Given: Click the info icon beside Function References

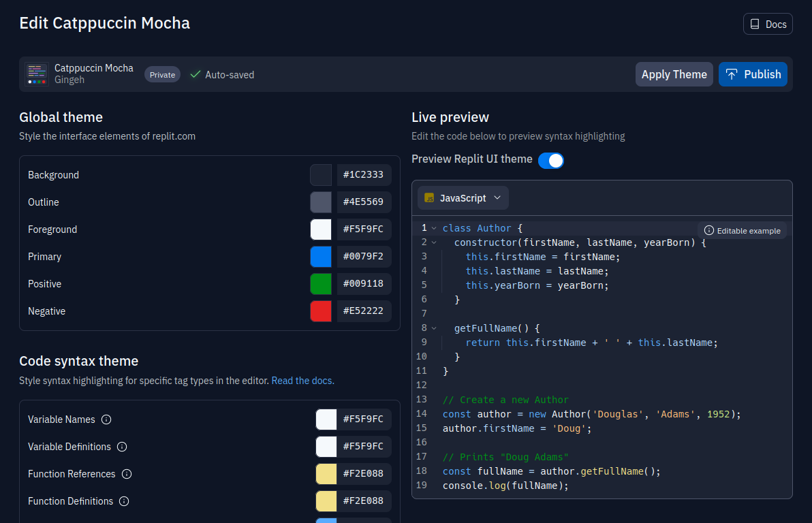Looking at the screenshot, I should coord(127,474).
